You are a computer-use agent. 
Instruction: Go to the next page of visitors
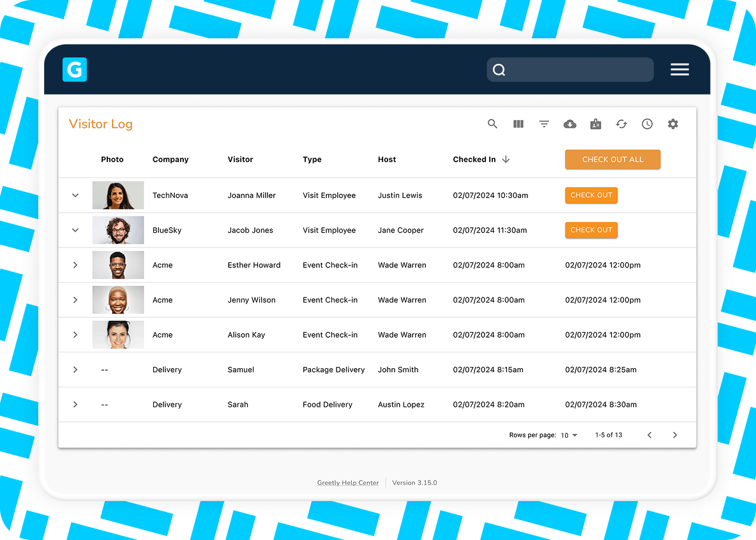point(675,435)
